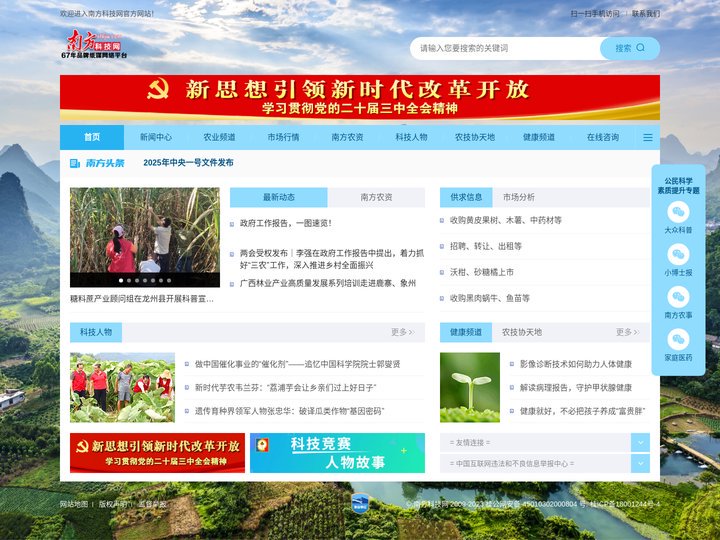Open the 南方农资 nav bar item
The width and height of the screenshot is (720, 540).
click(x=348, y=137)
